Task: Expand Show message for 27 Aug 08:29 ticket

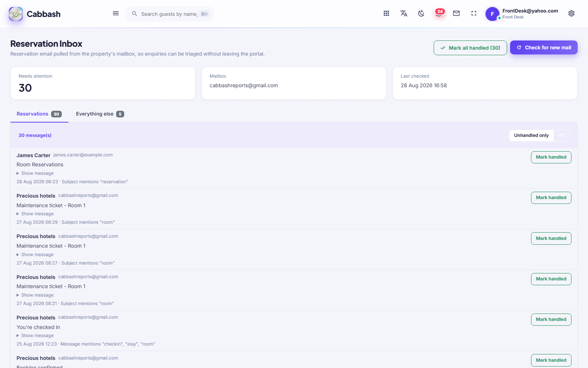Action: [35, 214]
